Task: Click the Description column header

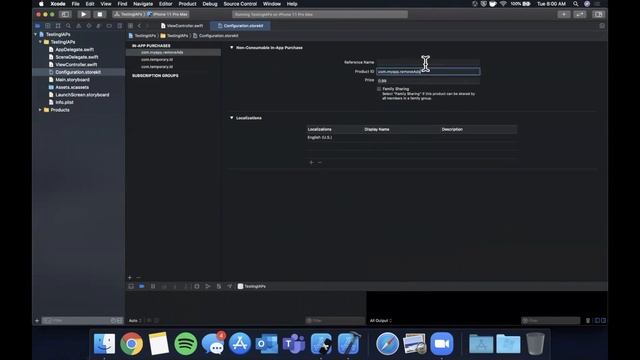Action: click(x=452, y=129)
